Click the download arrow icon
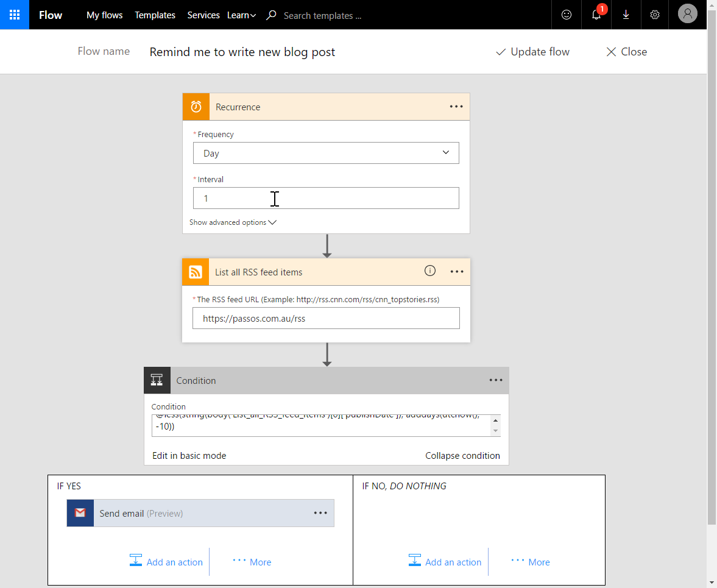 click(626, 15)
